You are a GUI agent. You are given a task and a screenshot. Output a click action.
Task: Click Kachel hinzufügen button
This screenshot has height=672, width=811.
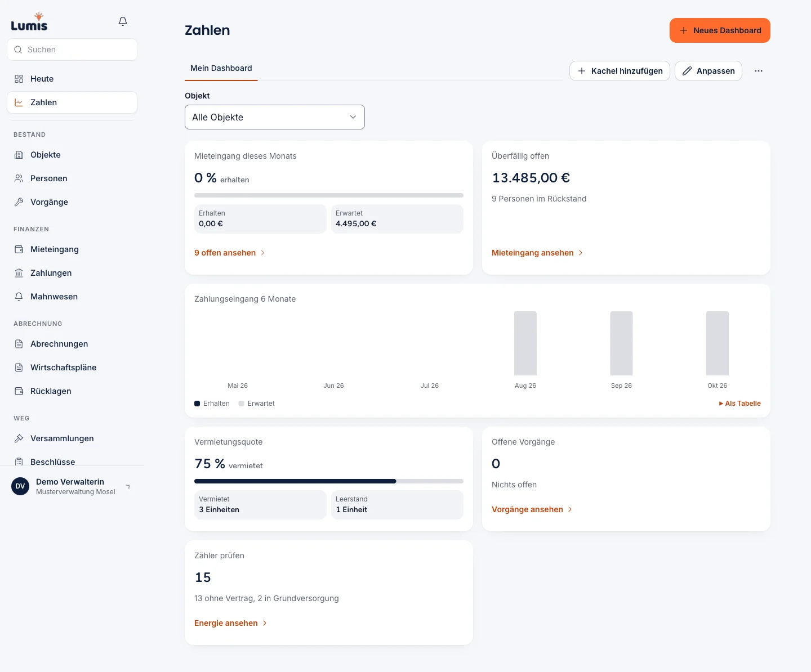pos(620,71)
